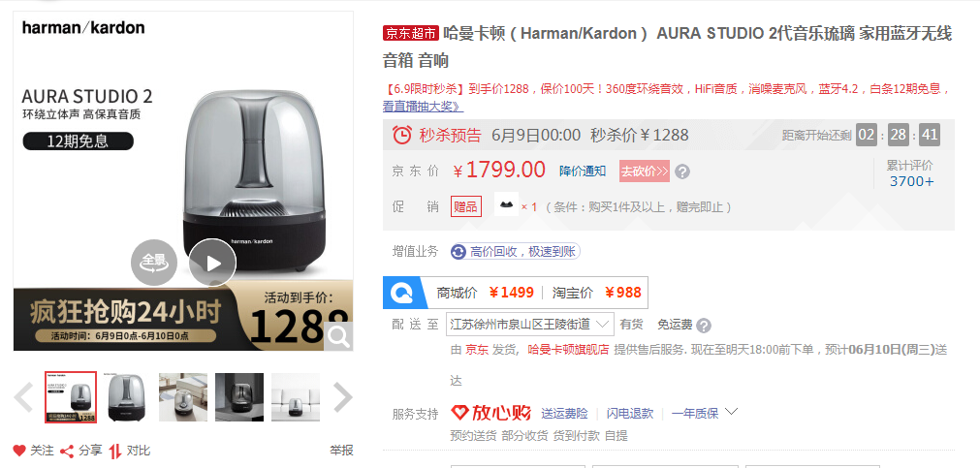This screenshot has width=980, height=468.
Task: Click the 分享 share icon
Action: coord(67,451)
